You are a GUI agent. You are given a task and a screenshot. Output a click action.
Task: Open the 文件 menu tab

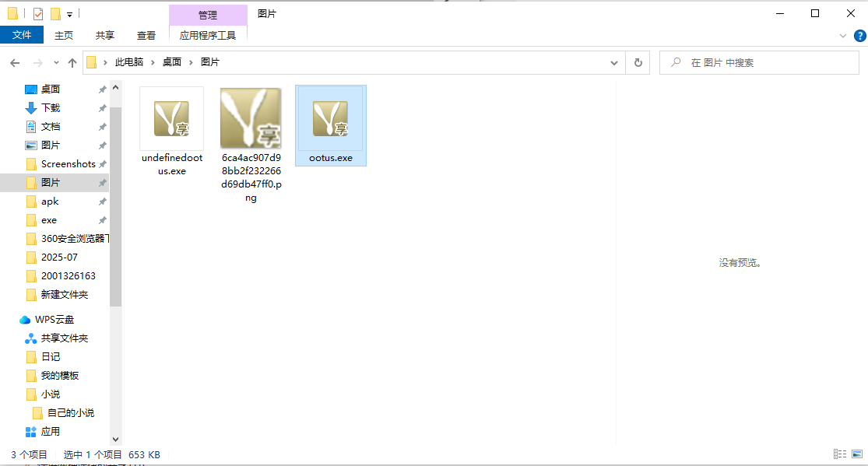tap(22, 35)
